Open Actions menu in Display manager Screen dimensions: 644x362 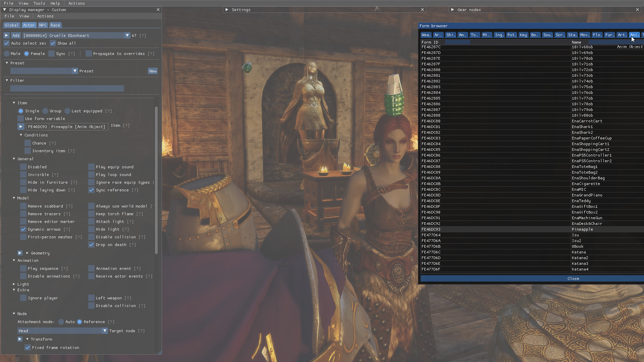pyautogui.click(x=45, y=16)
